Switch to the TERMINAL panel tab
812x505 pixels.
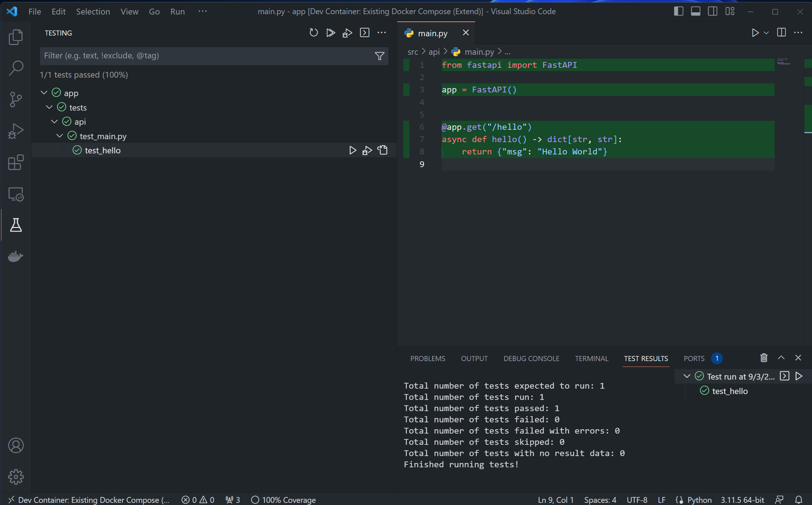[x=591, y=358]
